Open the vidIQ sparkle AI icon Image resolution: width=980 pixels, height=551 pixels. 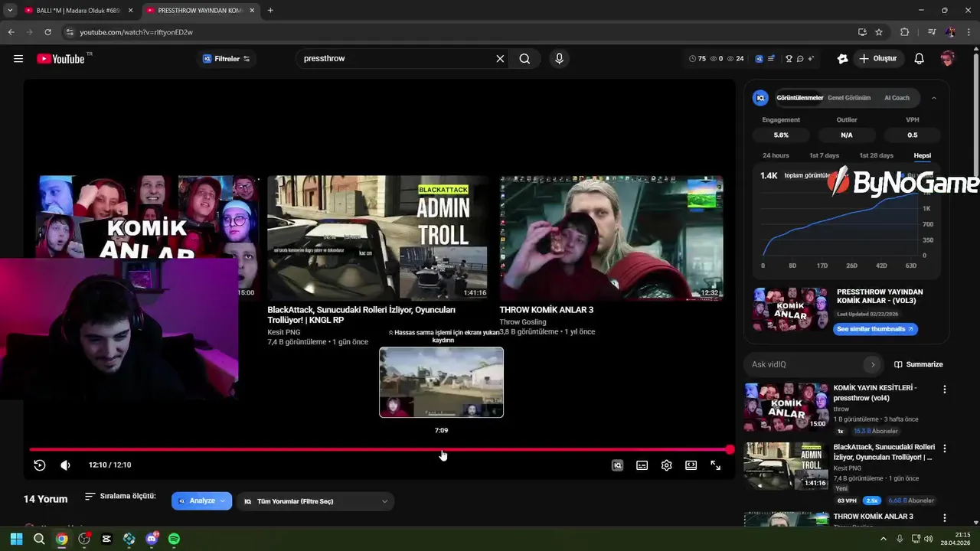pyautogui.click(x=811, y=59)
